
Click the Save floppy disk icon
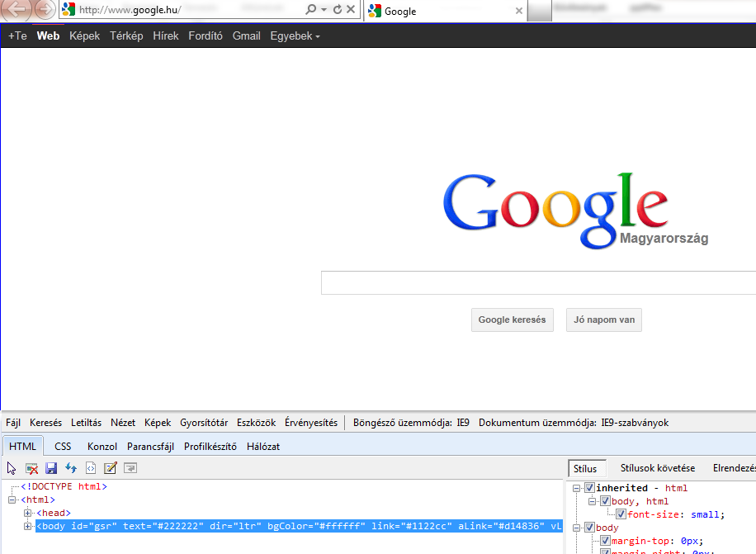click(51, 468)
